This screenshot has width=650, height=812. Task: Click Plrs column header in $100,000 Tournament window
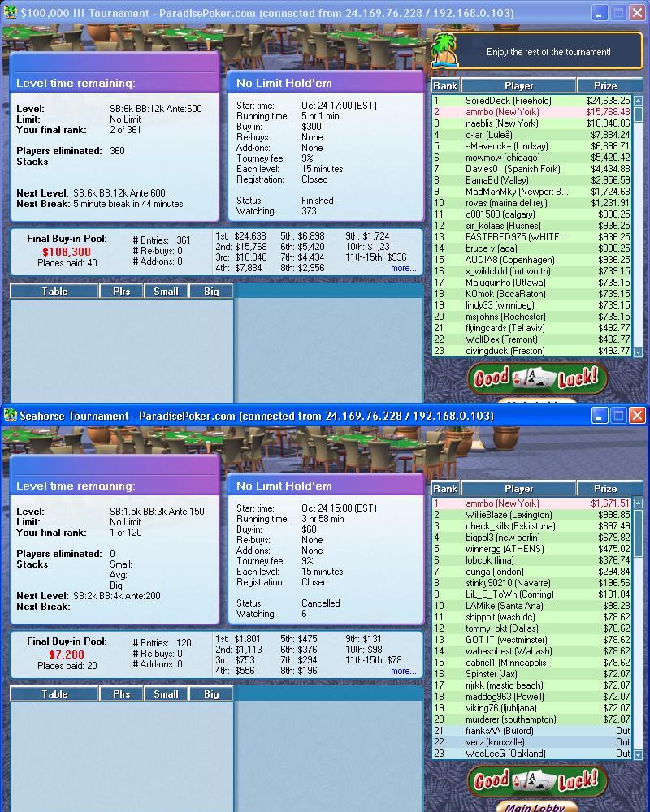pyautogui.click(x=121, y=292)
